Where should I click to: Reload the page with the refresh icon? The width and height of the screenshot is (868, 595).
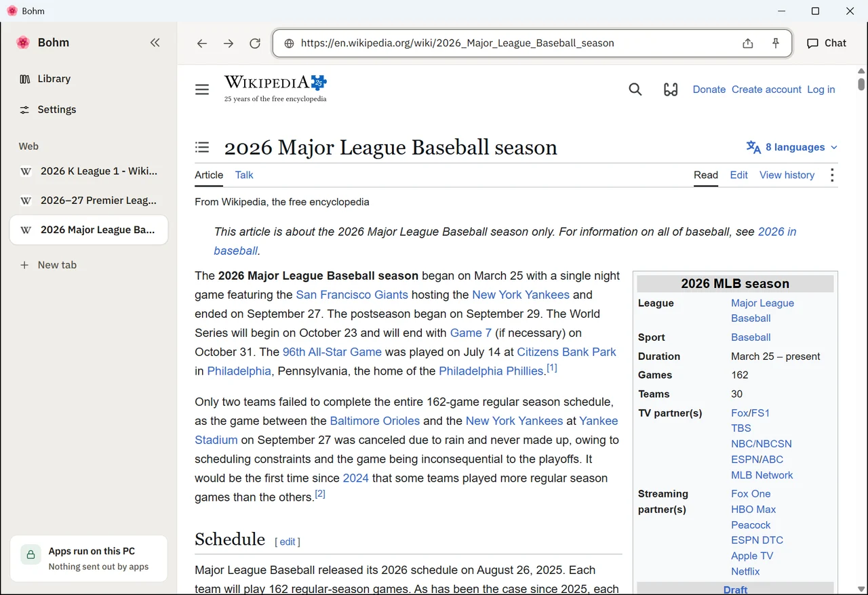point(255,43)
